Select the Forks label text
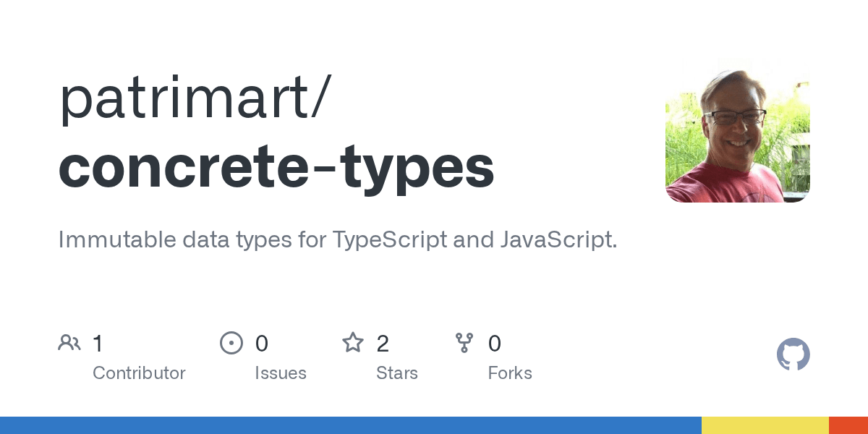Screen dimensions: 868x434 pyautogui.click(x=510, y=373)
